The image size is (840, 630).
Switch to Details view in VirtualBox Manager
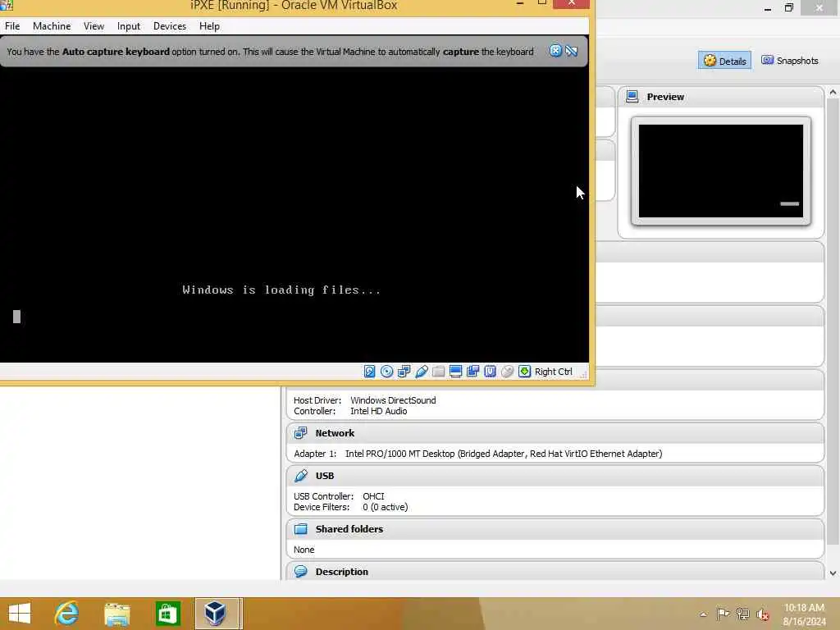[x=725, y=61]
